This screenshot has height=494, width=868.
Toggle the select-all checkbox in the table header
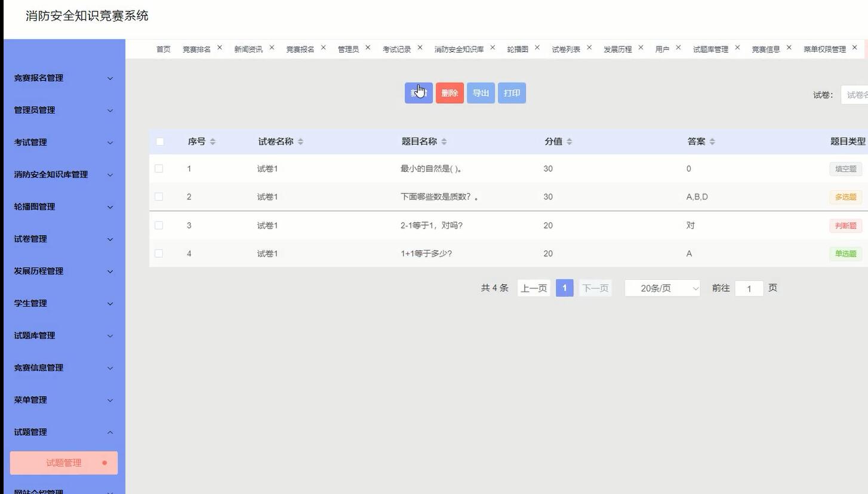[159, 141]
